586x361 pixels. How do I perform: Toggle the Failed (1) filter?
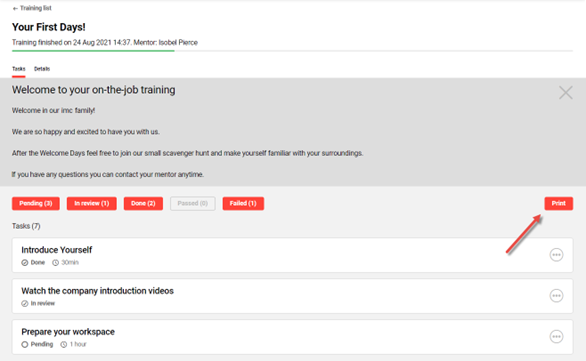pyautogui.click(x=243, y=203)
